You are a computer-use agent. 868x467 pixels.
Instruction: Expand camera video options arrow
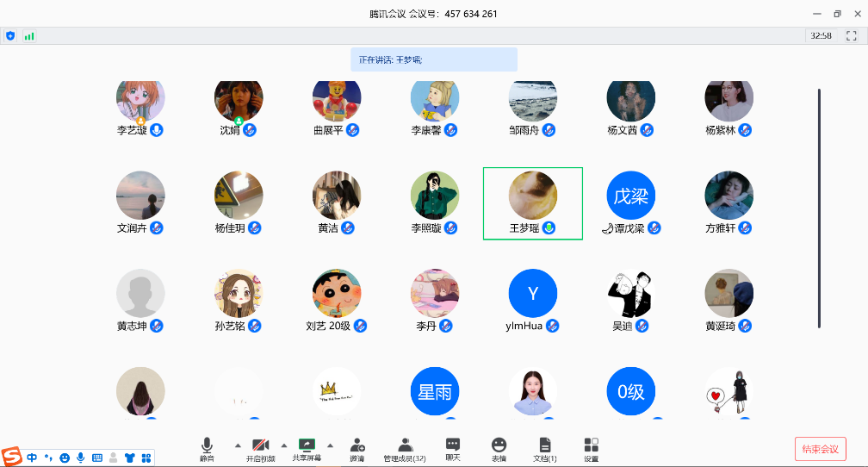coord(284,445)
